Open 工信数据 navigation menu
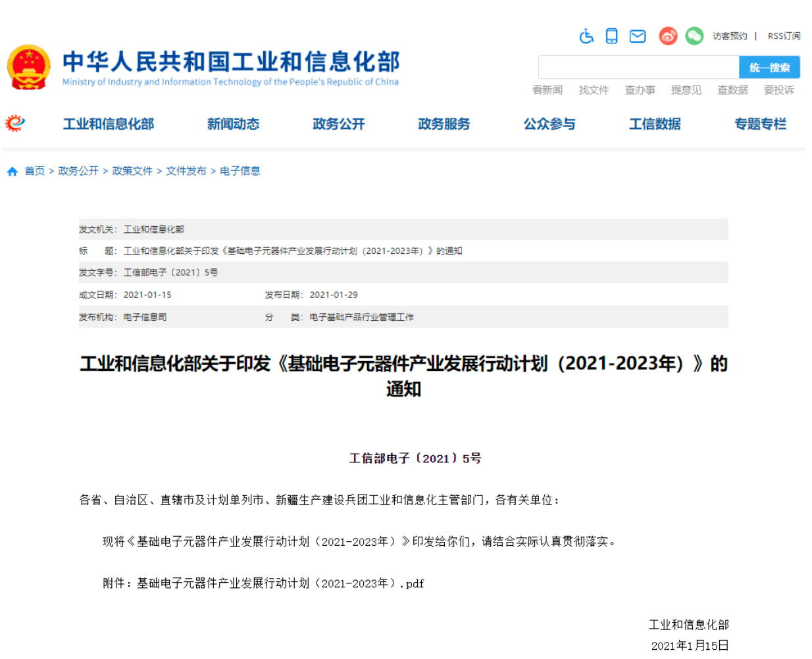The width and height of the screenshot is (812, 659). click(x=655, y=124)
